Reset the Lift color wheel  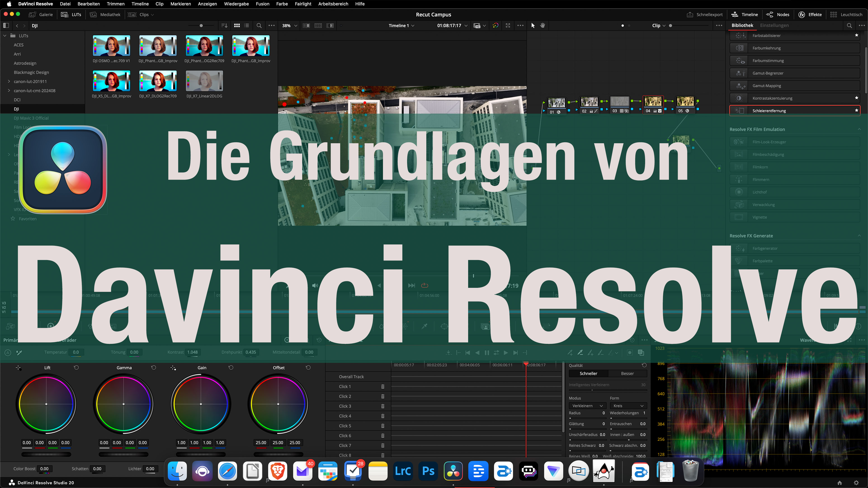(76, 367)
